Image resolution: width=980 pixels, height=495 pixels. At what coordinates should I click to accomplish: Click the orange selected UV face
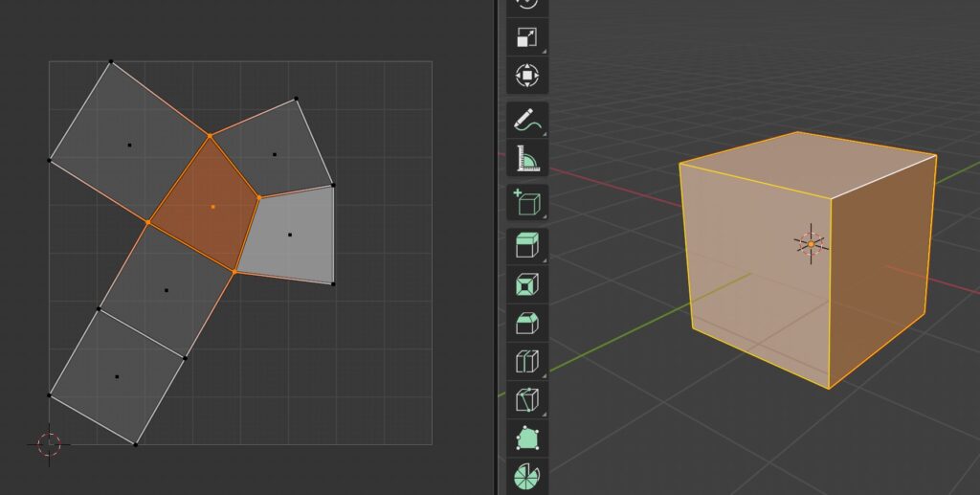pyautogui.click(x=206, y=206)
